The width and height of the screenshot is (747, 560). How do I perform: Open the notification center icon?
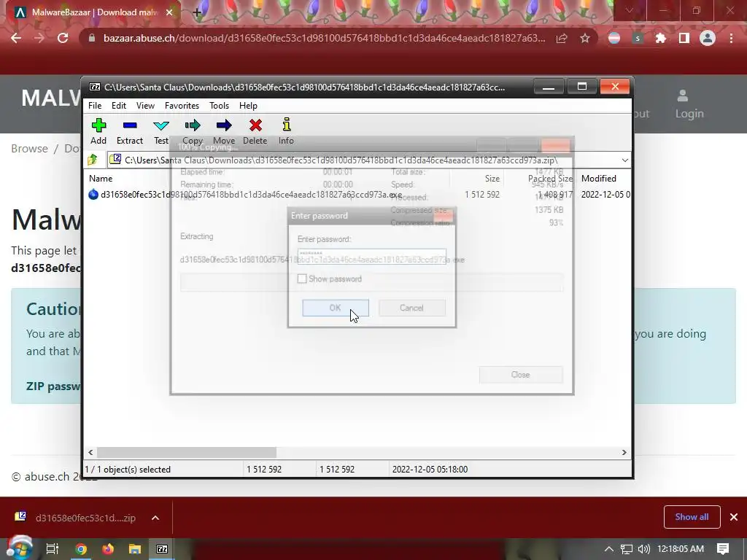tap(723, 549)
